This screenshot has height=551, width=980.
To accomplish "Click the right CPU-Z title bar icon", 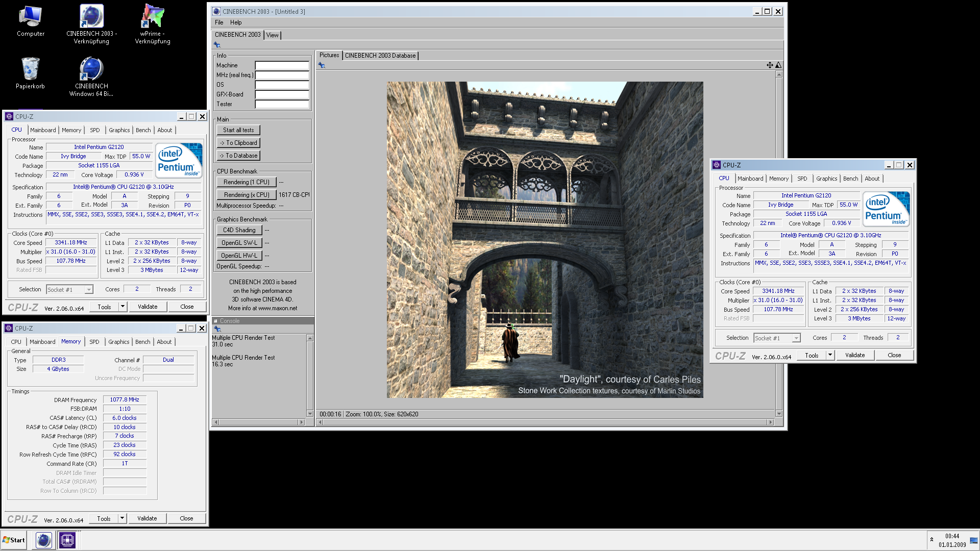I will click(717, 165).
